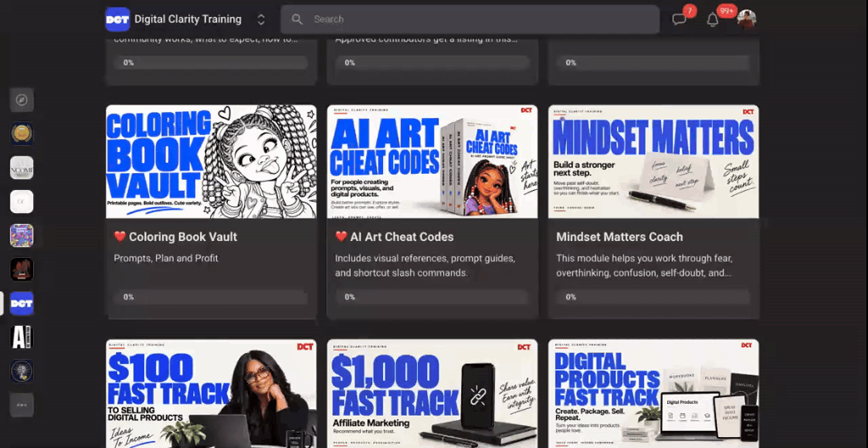Open the red and black community icon
The width and height of the screenshot is (868, 448).
point(21,270)
